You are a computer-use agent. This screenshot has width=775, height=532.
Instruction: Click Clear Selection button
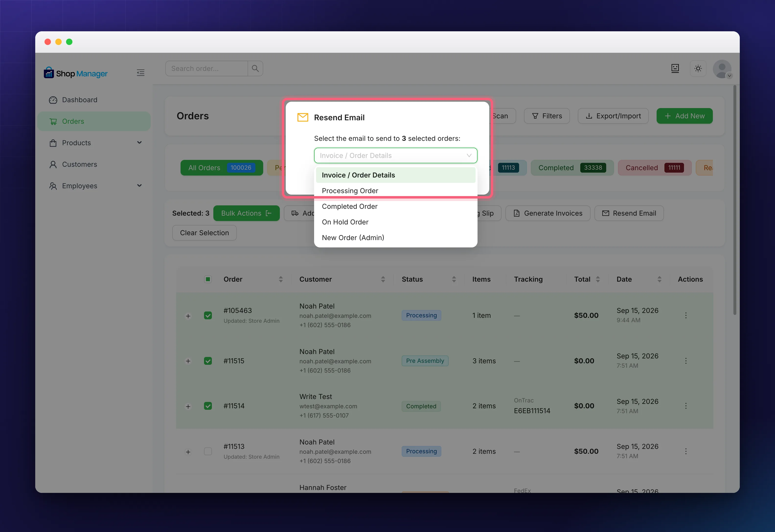pyautogui.click(x=205, y=233)
